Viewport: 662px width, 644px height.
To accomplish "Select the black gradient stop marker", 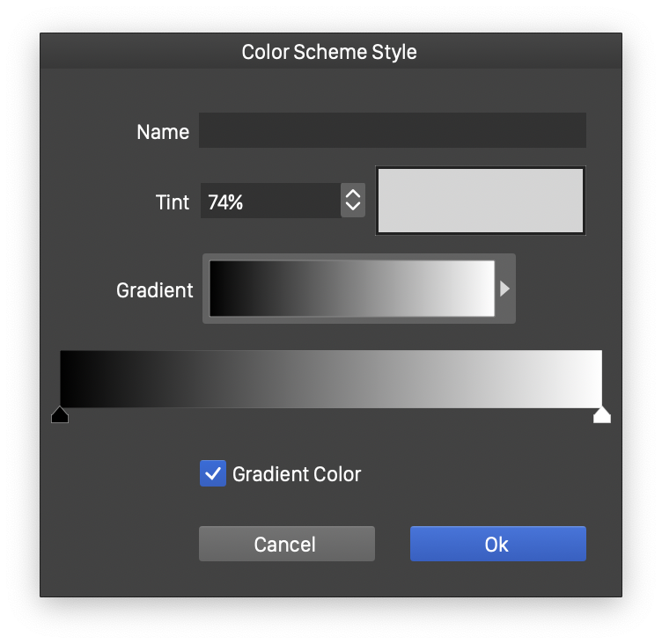I will (x=60, y=415).
